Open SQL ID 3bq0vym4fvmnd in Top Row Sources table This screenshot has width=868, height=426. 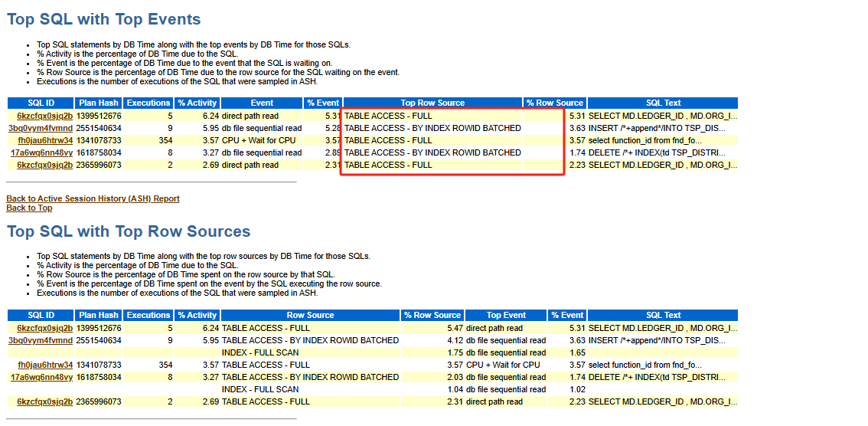point(41,340)
